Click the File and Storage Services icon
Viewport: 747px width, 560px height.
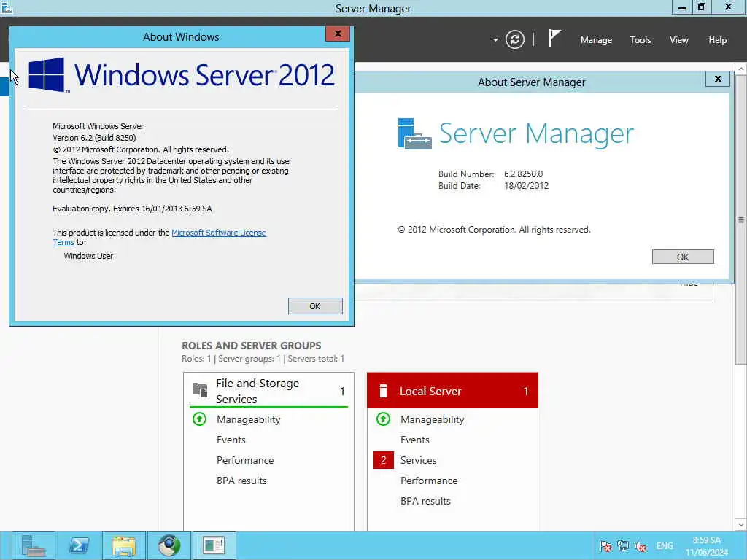(x=200, y=390)
